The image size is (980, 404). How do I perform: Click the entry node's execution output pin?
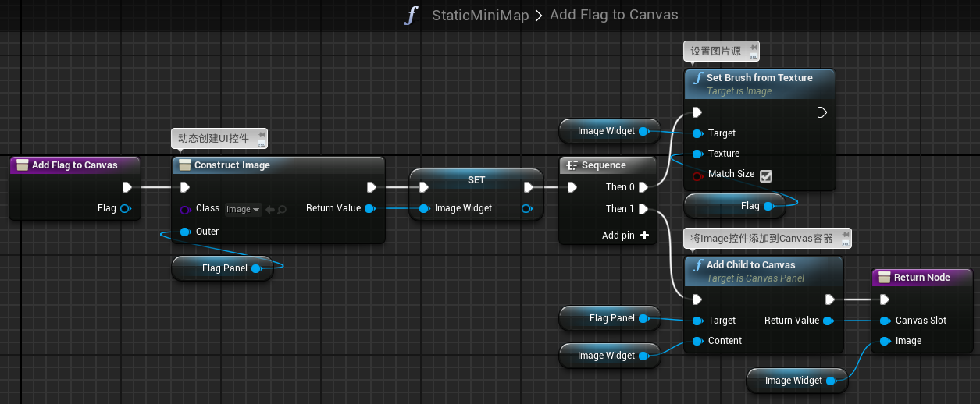127,187
